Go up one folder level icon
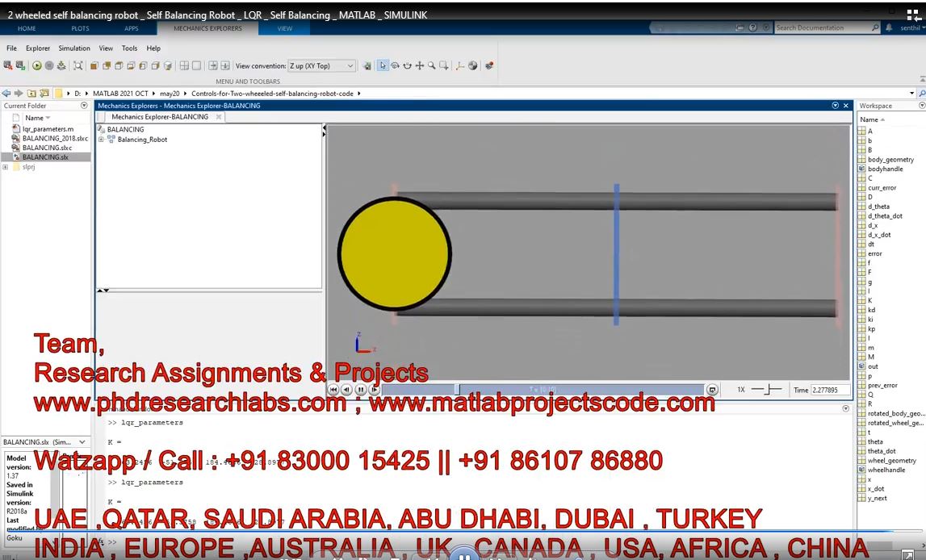 click(31, 94)
